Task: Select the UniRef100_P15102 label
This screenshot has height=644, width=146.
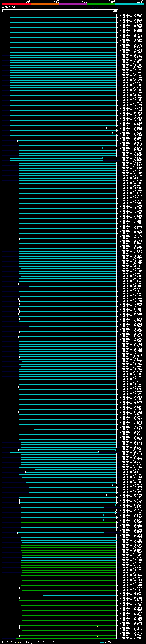Action: [x=131, y=67]
